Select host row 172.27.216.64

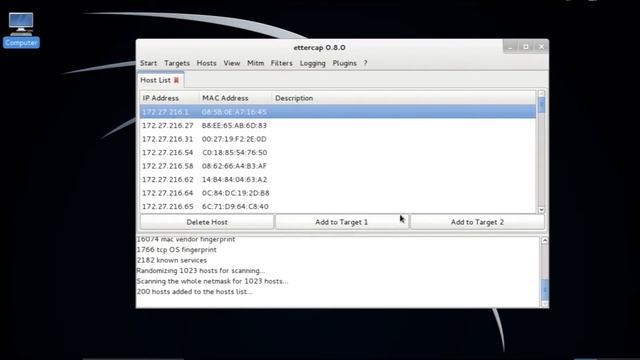(338, 193)
